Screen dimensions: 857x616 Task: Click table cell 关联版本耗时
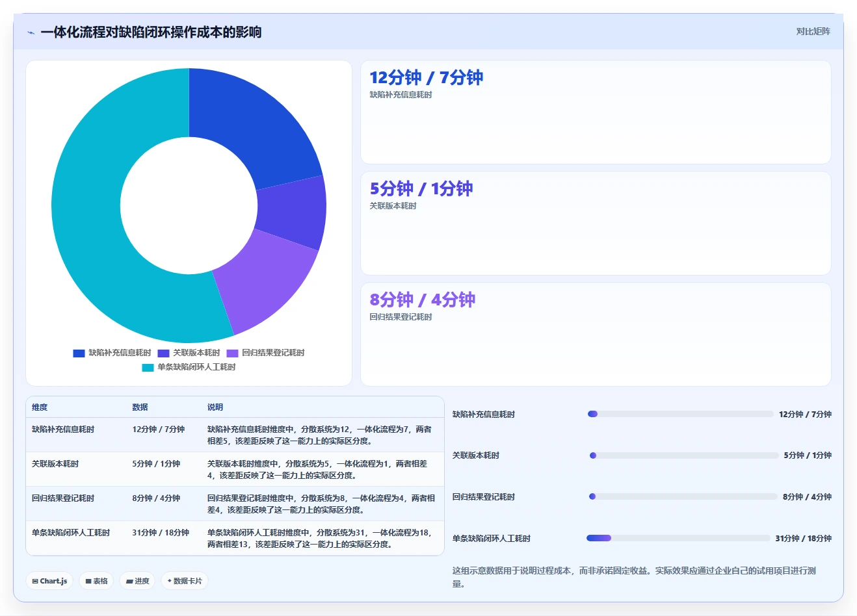(x=55, y=464)
